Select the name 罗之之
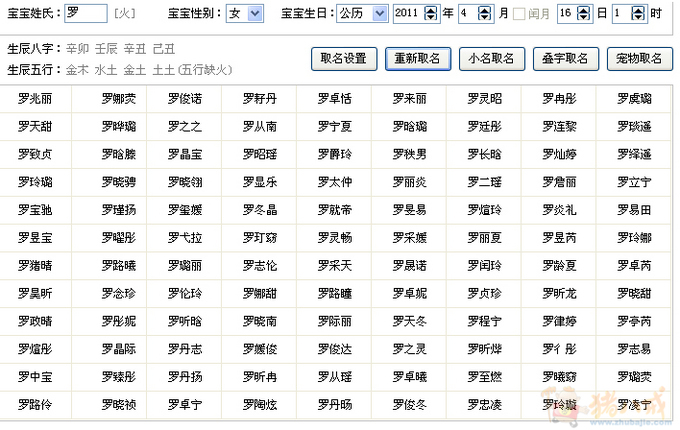The image size is (680, 430). coord(185,127)
